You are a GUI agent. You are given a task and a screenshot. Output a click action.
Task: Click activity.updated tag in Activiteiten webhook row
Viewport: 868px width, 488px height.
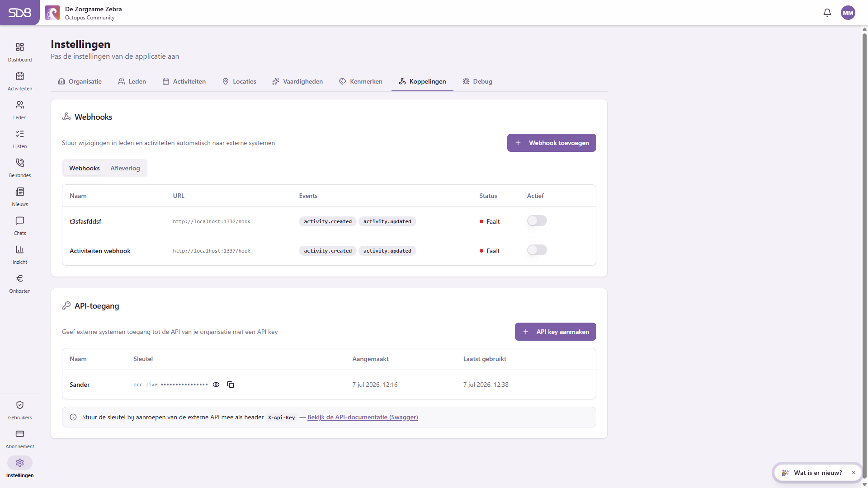tap(387, 251)
